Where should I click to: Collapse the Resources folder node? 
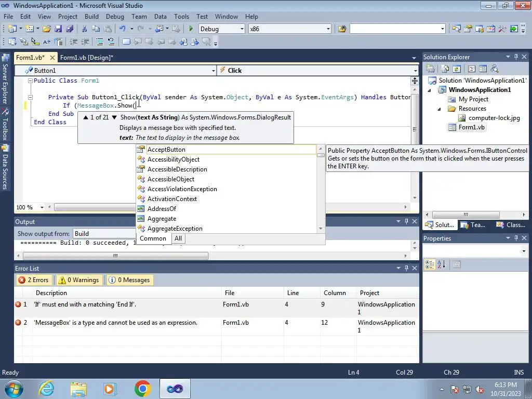[439, 109]
